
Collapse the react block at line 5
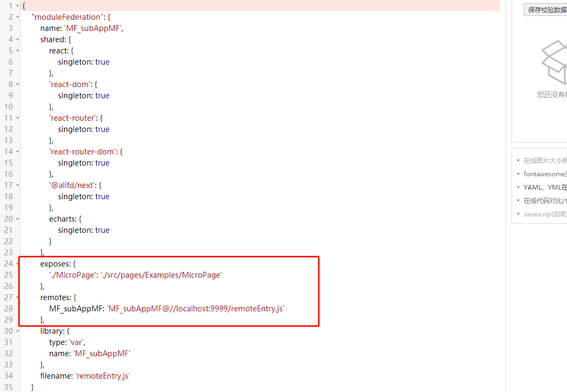tap(17, 51)
